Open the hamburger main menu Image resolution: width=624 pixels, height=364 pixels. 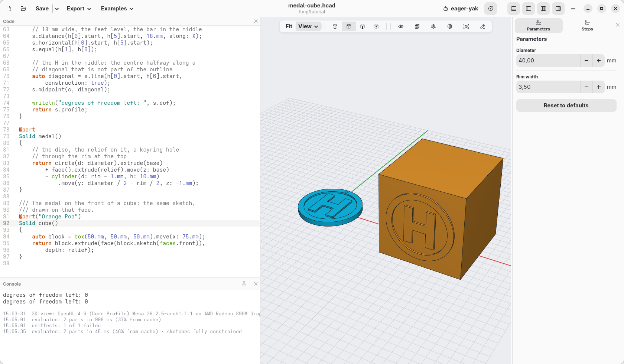[x=573, y=9]
